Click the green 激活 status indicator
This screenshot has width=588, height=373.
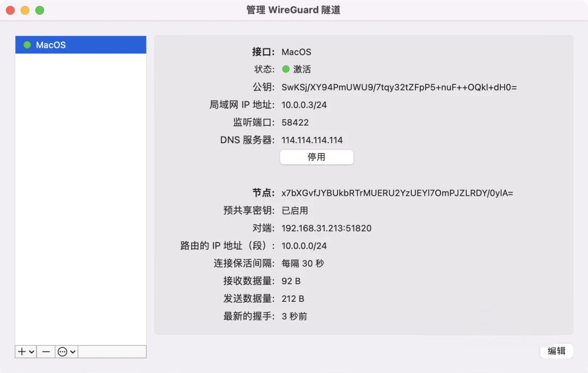[286, 69]
